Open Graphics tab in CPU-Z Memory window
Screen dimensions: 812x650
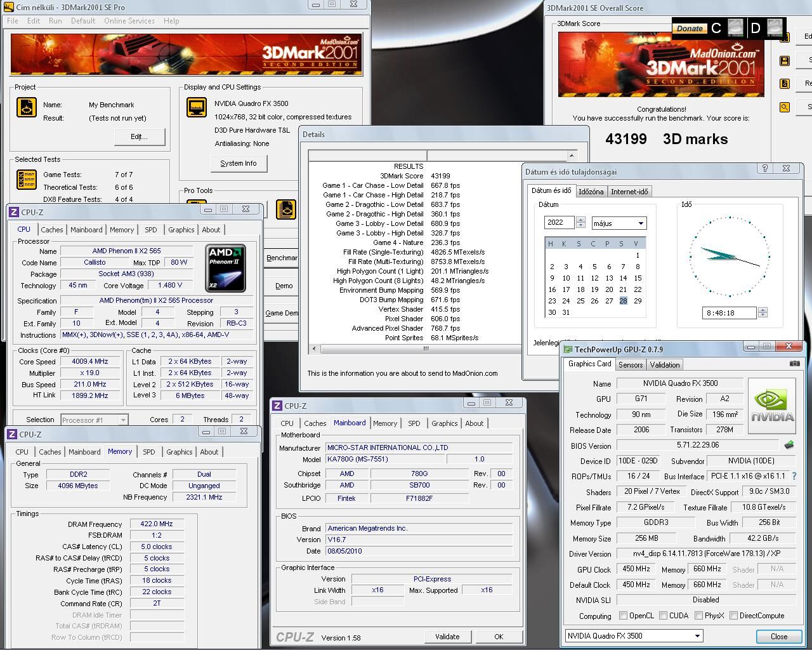[180, 452]
